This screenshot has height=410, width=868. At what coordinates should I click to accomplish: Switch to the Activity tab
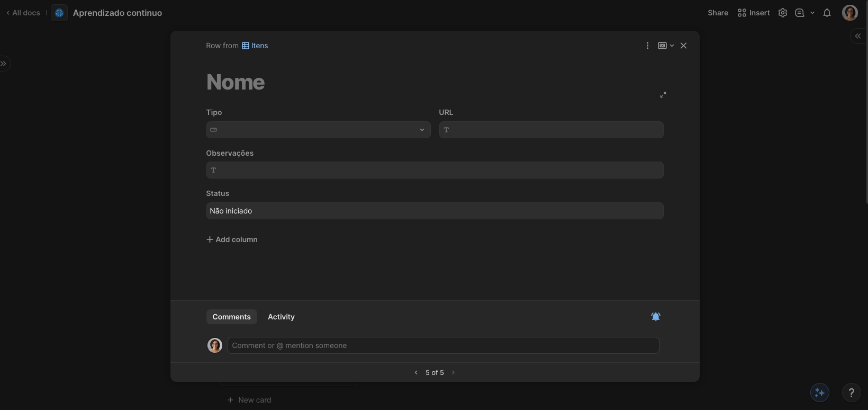pos(281,317)
